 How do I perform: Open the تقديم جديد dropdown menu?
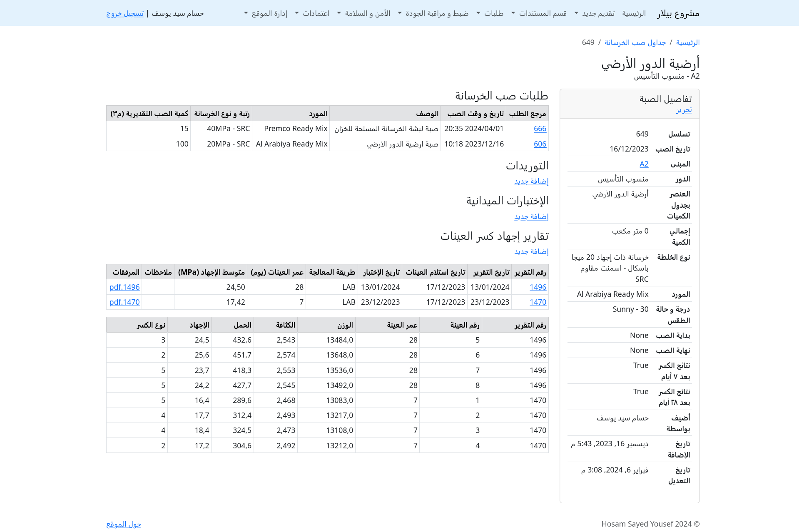coord(594,13)
